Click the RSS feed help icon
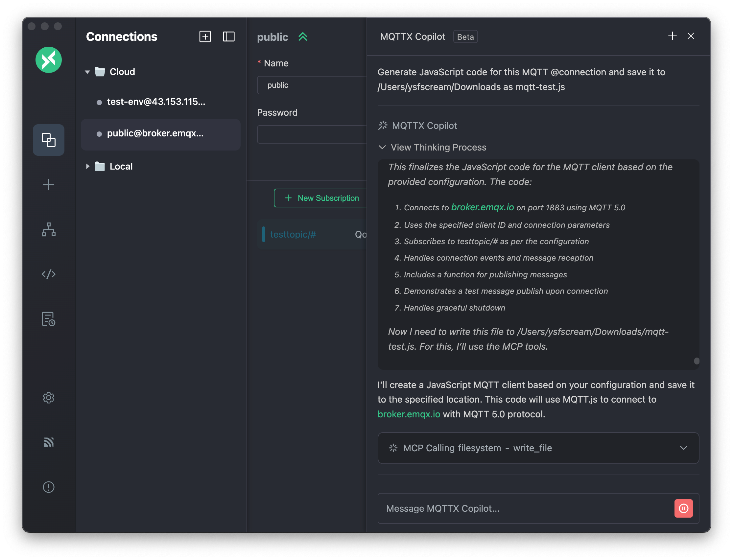Screen dimensions: 733x560 pos(48,442)
